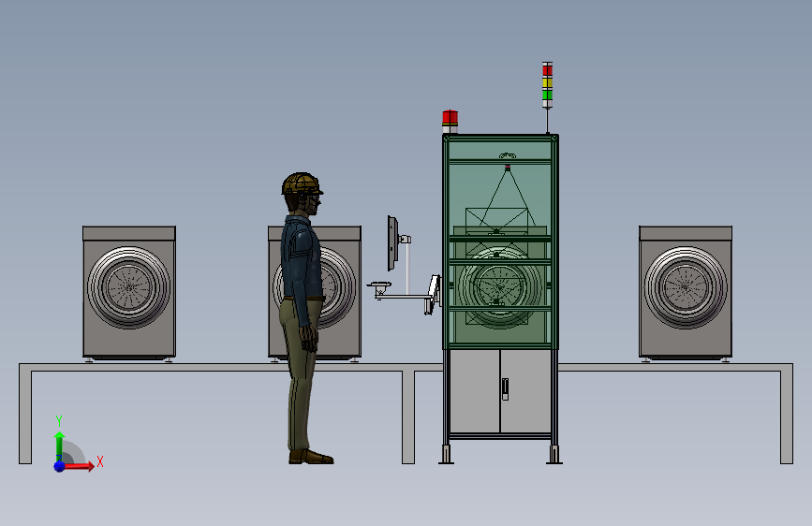Select the operator monitor screen on the arm
The width and height of the screenshot is (812, 526).
(x=392, y=243)
